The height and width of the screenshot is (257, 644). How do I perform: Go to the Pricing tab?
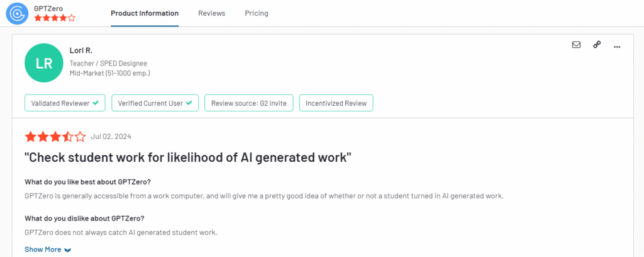[257, 13]
